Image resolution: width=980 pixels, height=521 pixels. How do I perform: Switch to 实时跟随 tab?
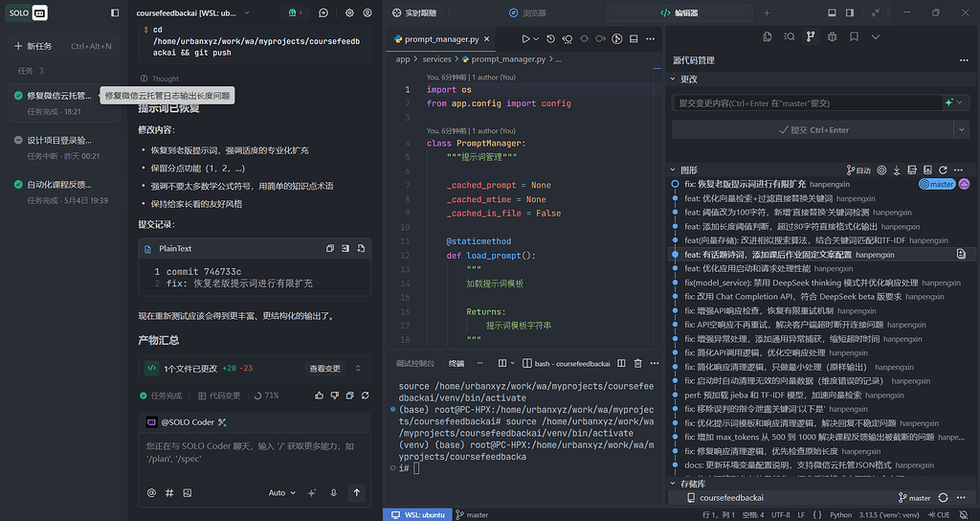(415, 12)
